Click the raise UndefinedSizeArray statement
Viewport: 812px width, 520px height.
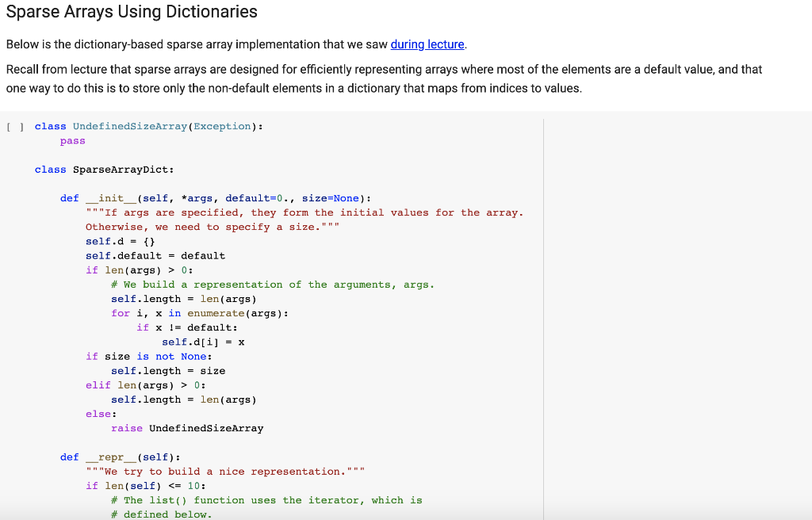189,427
